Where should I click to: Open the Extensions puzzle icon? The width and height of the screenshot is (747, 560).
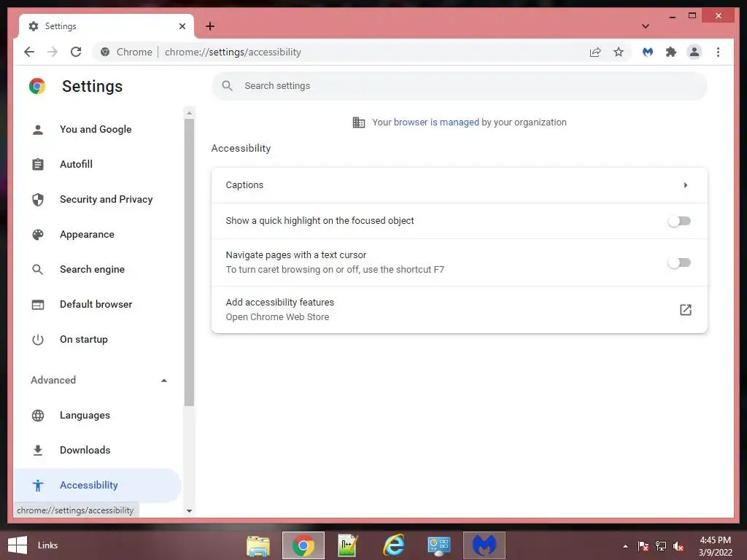click(671, 52)
